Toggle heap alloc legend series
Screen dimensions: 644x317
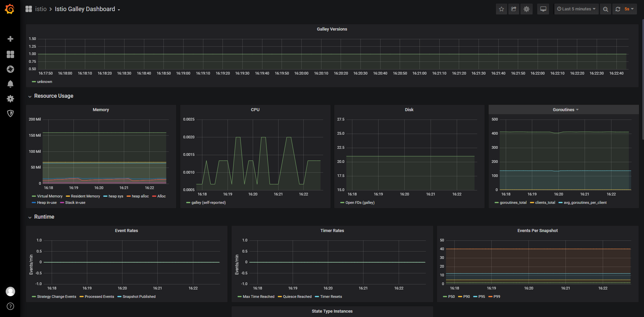140,196
